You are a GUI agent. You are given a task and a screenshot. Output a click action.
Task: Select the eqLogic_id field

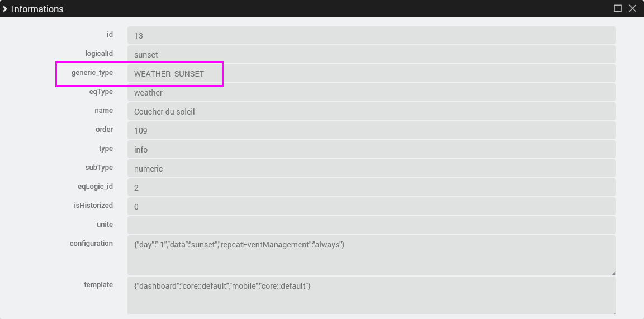click(x=371, y=187)
